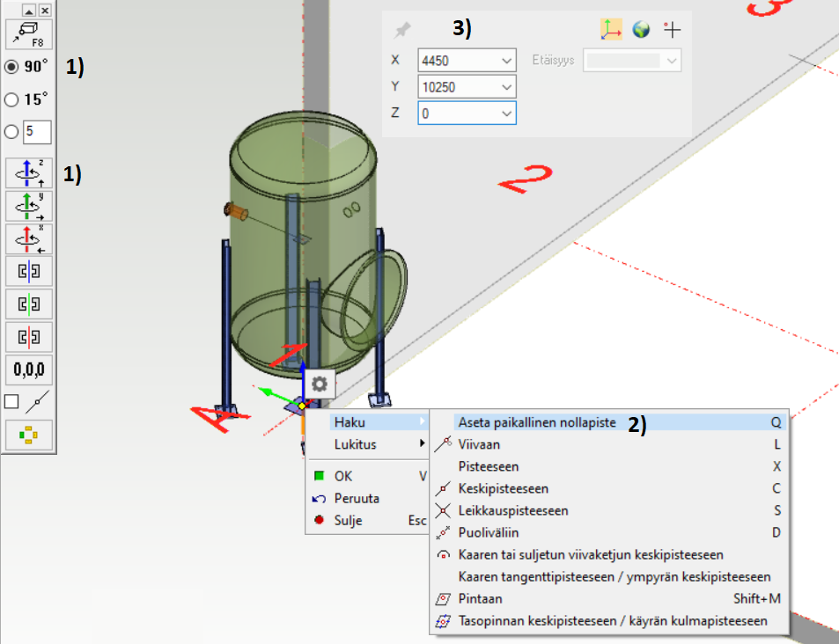Choose 'Aseta paikallinen nollapiste' menu entry
This screenshot has height=644, width=839.
pos(536,422)
